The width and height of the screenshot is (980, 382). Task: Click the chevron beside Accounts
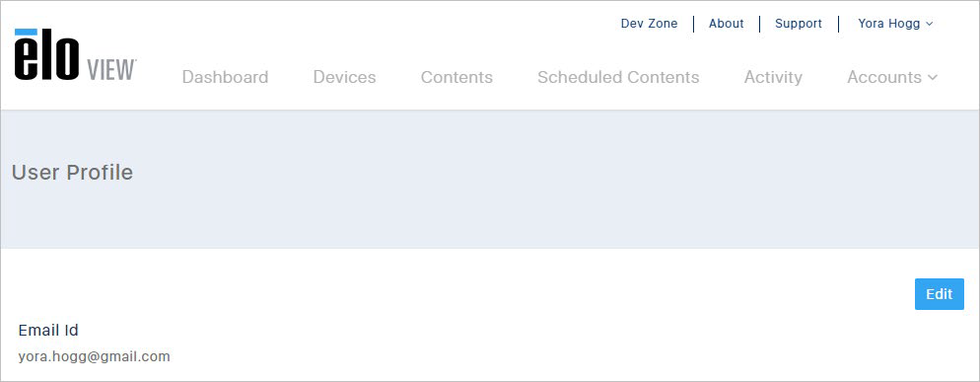coord(933,78)
